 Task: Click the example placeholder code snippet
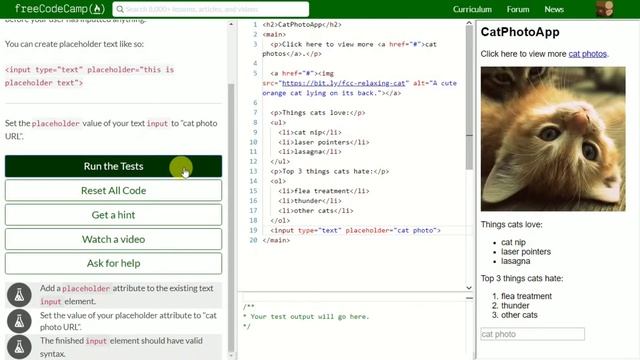(89, 76)
